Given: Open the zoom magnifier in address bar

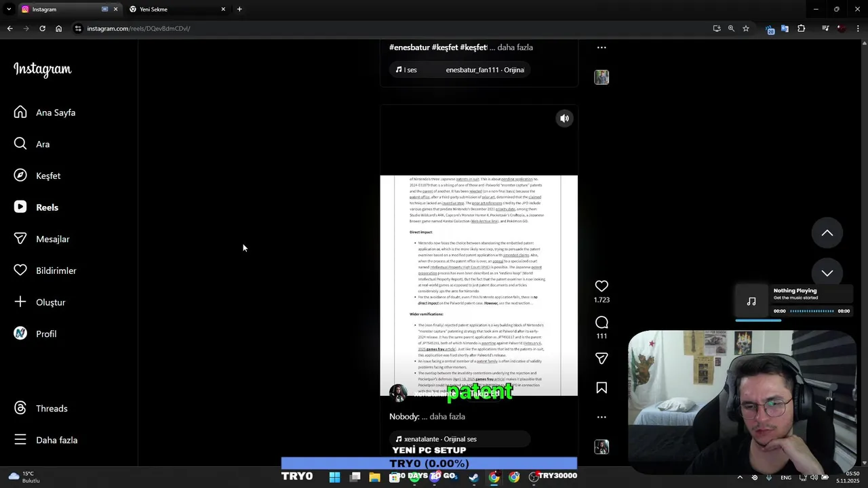Looking at the screenshot, I should pyautogui.click(x=731, y=28).
